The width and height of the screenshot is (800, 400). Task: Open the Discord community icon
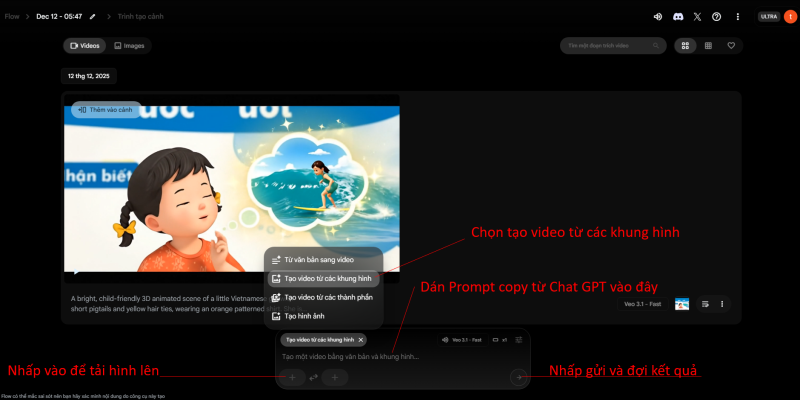(x=678, y=17)
